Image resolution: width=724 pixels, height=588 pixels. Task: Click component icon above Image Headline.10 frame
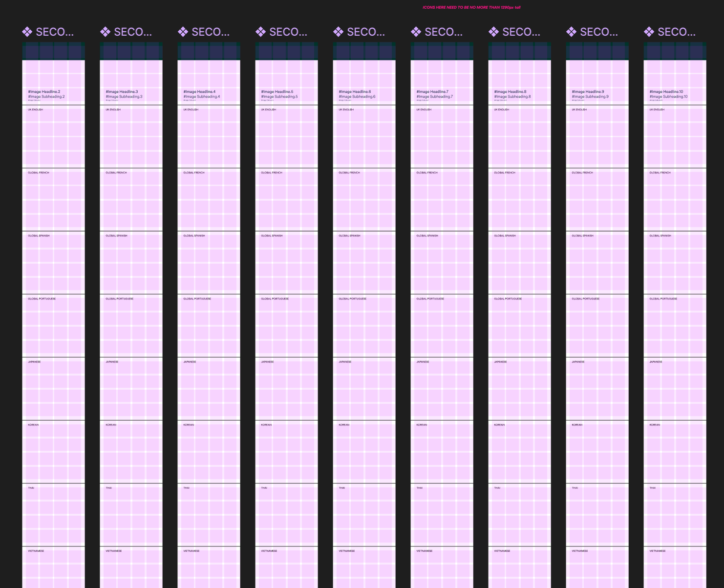tap(649, 32)
